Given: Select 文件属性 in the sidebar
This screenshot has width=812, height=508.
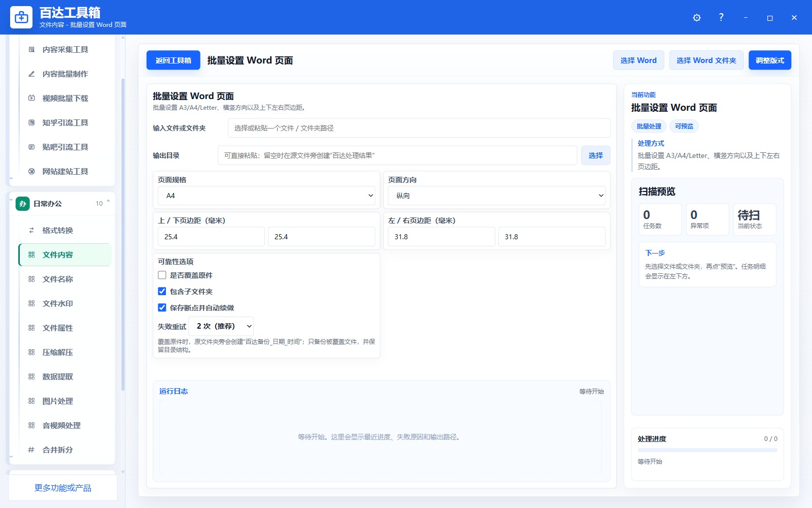Looking at the screenshot, I should pos(65,328).
